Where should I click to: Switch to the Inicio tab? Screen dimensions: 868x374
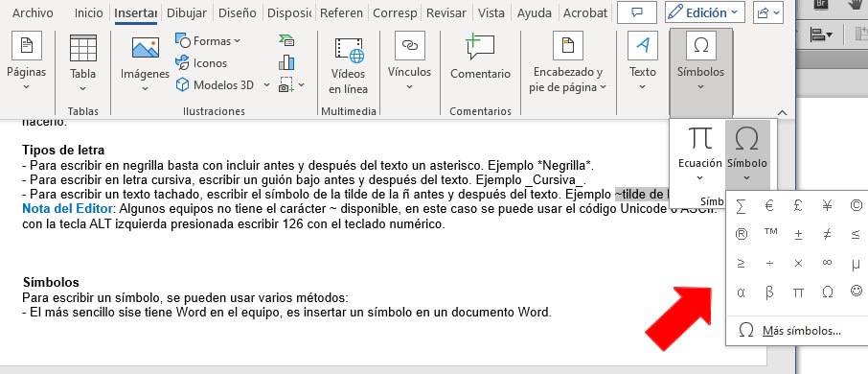[x=88, y=12]
